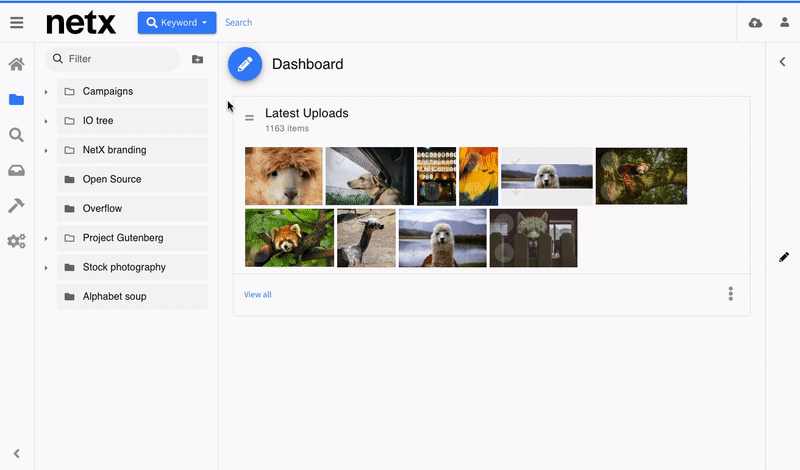Expand the Project Gutenberg folder

click(x=46, y=239)
